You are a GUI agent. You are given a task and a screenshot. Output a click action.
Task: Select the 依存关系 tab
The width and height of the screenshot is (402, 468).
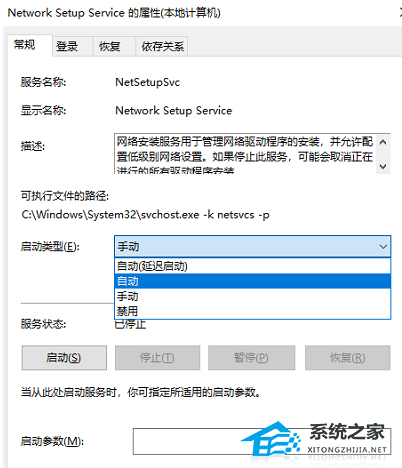[162, 46]
